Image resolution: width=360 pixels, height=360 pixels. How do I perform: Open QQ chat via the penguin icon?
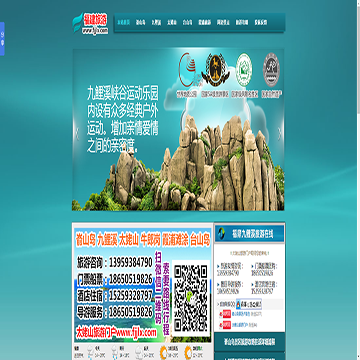(249, 304)
